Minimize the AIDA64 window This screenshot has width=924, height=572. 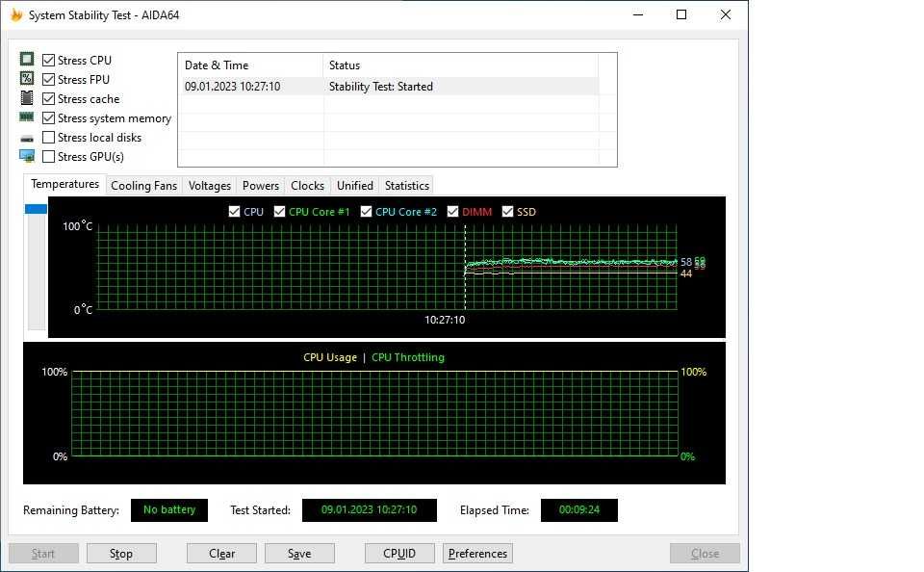pos(638,14)
